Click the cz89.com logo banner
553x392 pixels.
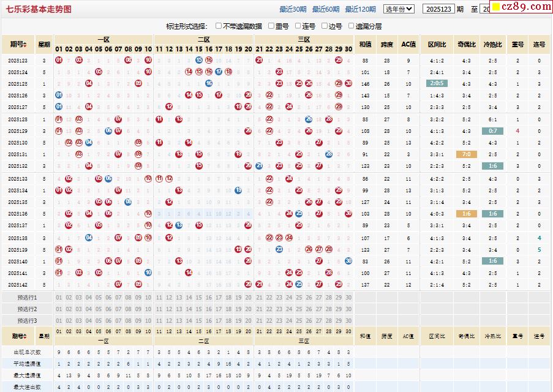[x=522, y=7]
